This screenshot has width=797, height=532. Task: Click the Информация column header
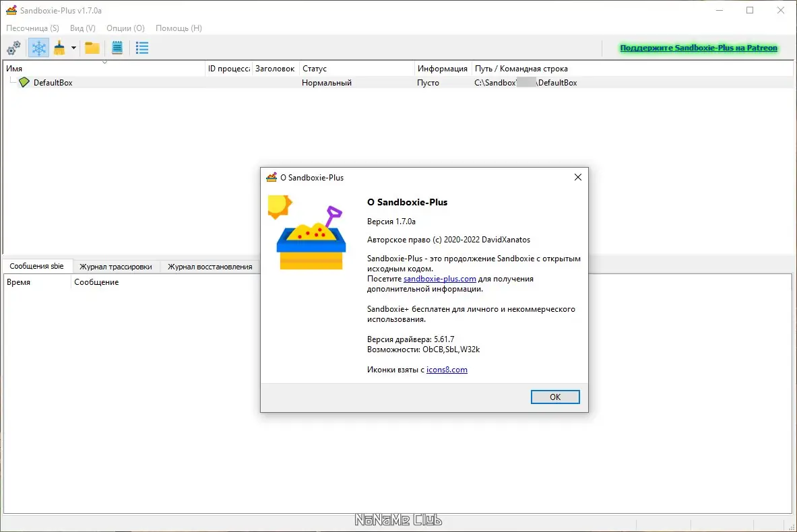pyautogui.click(x=443, y=69)
